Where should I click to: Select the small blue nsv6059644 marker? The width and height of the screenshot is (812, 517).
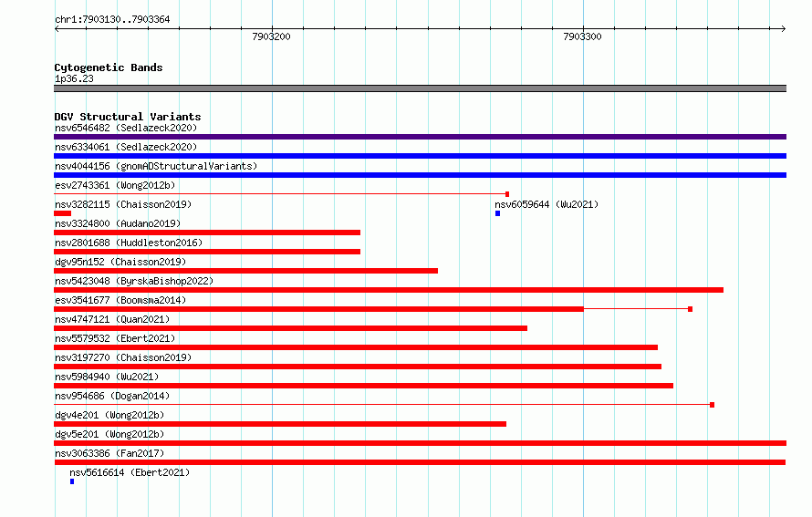tap(497, 213)
